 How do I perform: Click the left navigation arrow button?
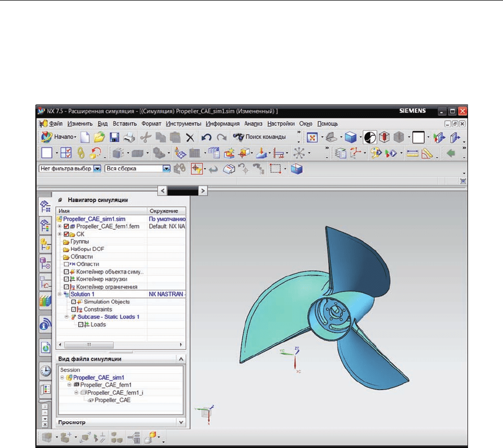point(162,191)
